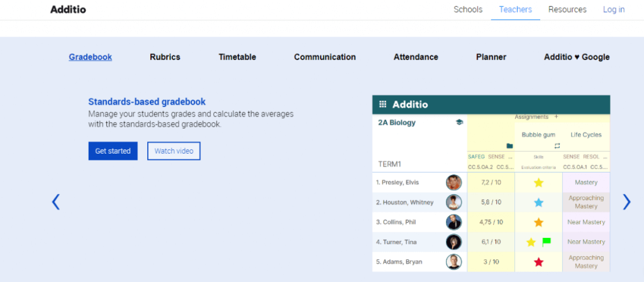Image resolution: width=644 pixels, height=282 pixels.
Task: Select the Rubrics feature tab
Action: coord(165,57)
